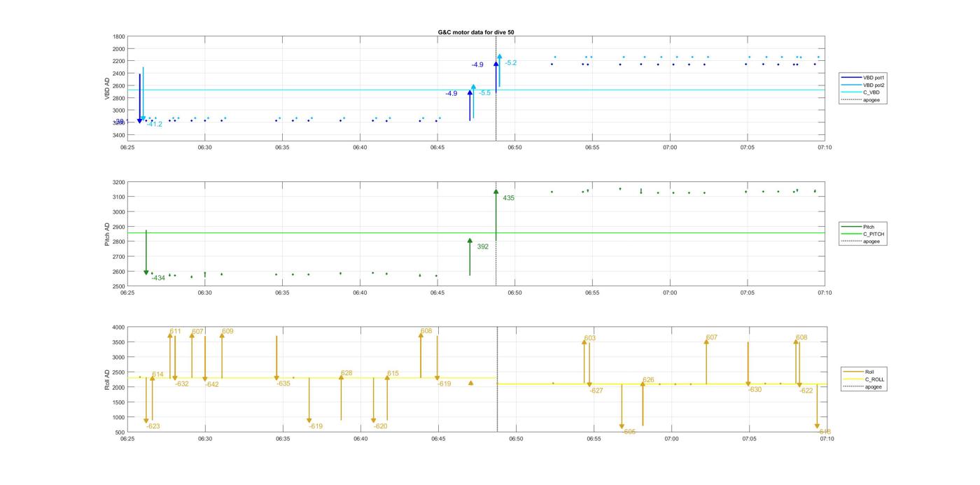Image resolution: width=980 pixels, height=485 pixels.
Task: Click the "-5.5" VBD data label
Action: pyautogui.click(x=484, y=93)
